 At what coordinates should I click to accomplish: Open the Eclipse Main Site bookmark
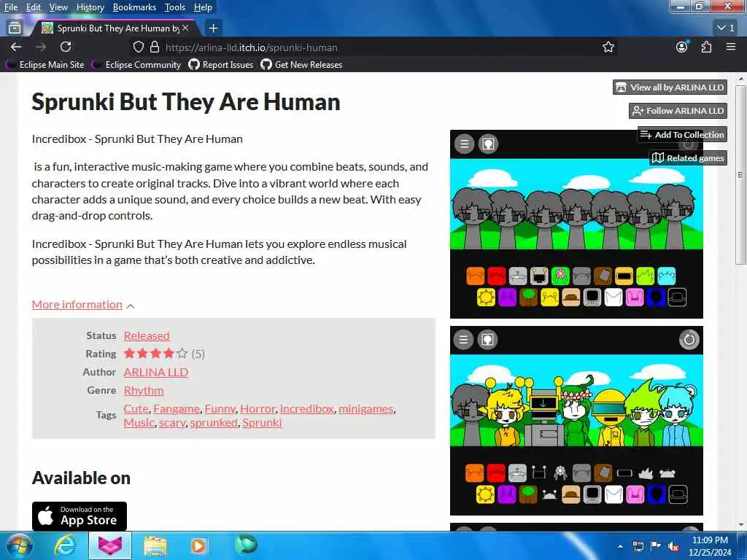tap(46, 65)
